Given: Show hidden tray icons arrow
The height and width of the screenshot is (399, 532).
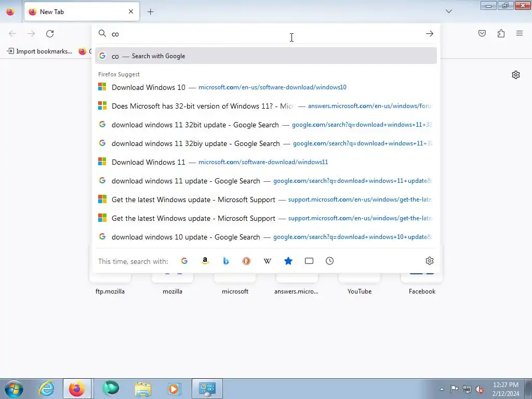Looking at the screenshot, I should click(x=442, y=389).
